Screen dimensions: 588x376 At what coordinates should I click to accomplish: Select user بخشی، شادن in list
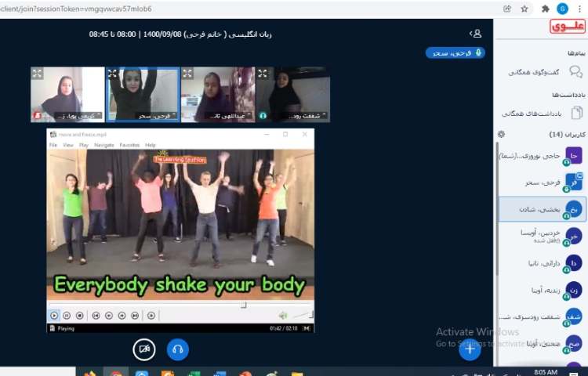pyautogui.click(x=541, y=209)
